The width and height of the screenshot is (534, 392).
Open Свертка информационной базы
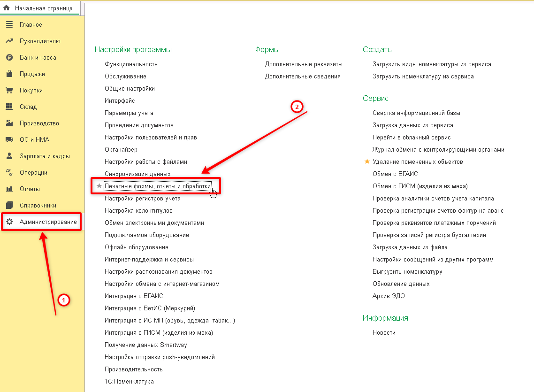(417, 113)
